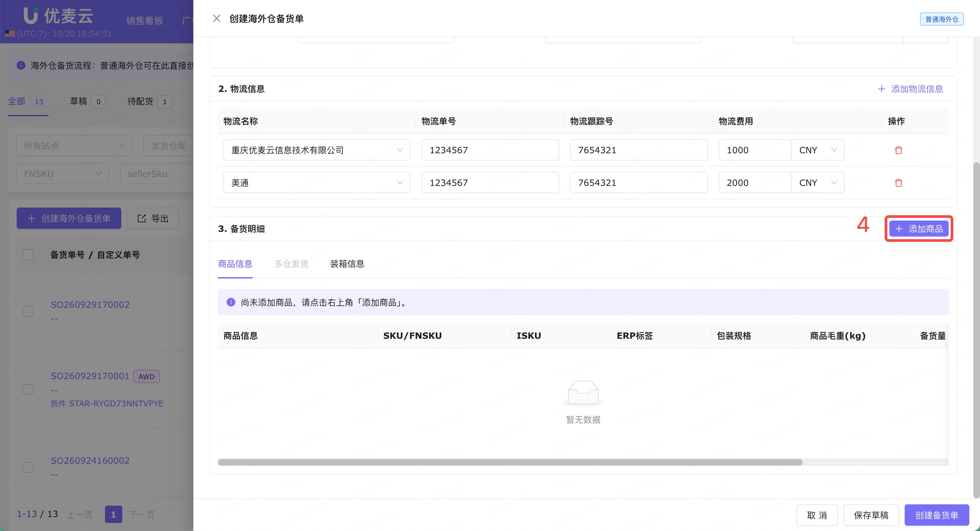The height and width of the screenshot is (531, 980).
Task: Switch to the 商品信息 tab
Action: coord(235,264)
